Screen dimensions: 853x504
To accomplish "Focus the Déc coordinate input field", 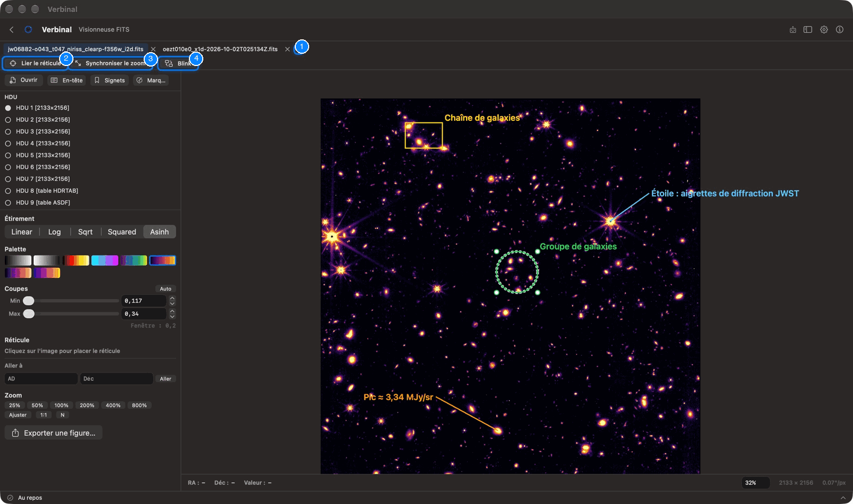I will coord(117,379).
